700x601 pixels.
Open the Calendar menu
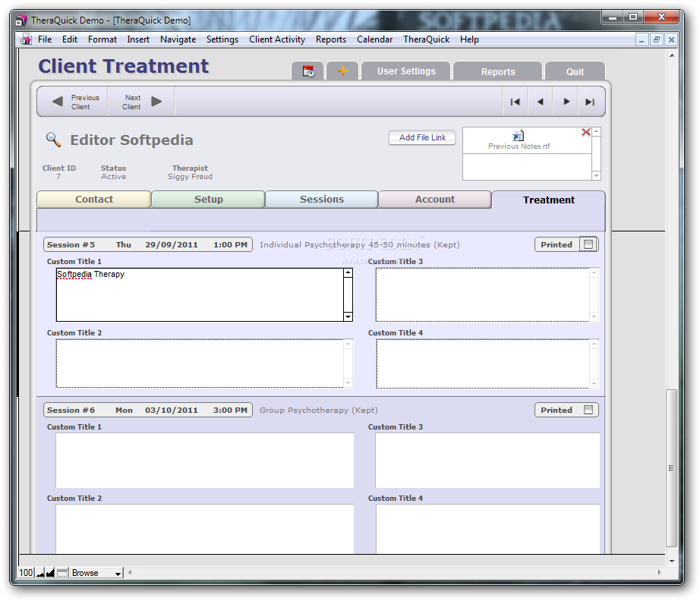coord(374,39)
